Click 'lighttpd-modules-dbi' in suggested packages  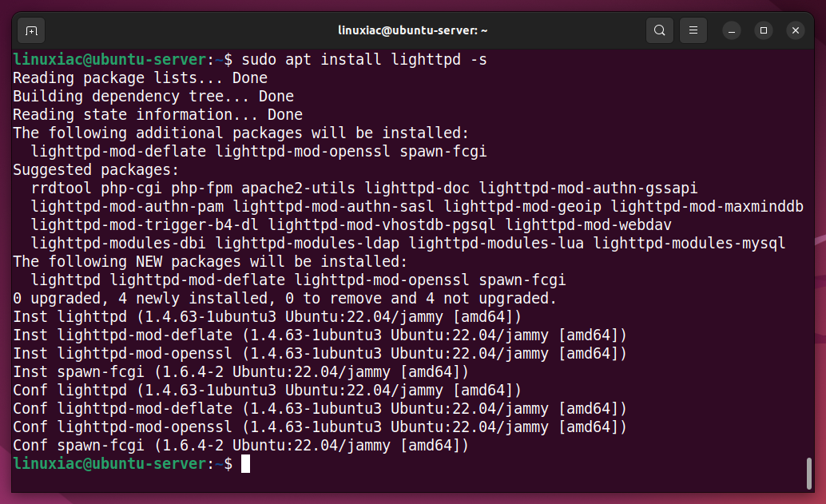pyautogui.click(x=118, y=244)
